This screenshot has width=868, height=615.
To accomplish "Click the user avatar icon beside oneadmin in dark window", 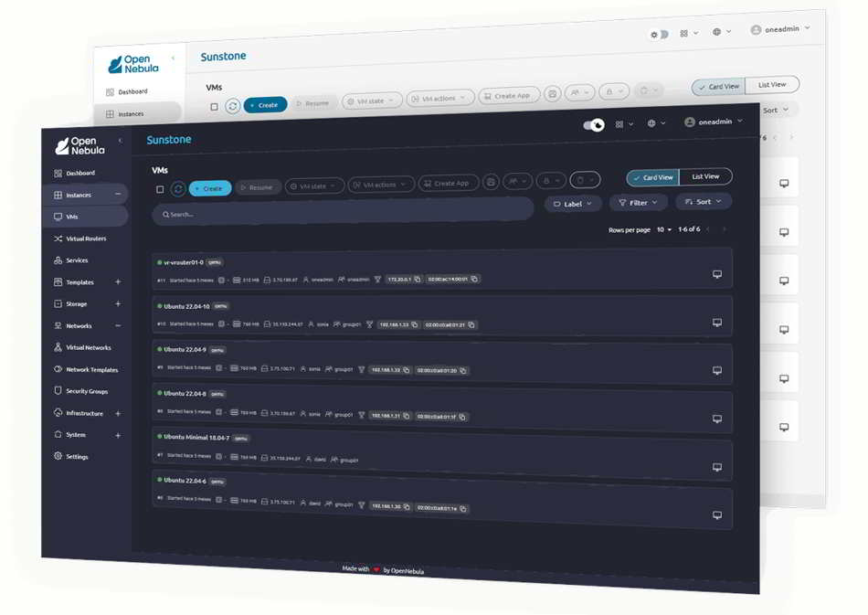I will pos(689,122).
